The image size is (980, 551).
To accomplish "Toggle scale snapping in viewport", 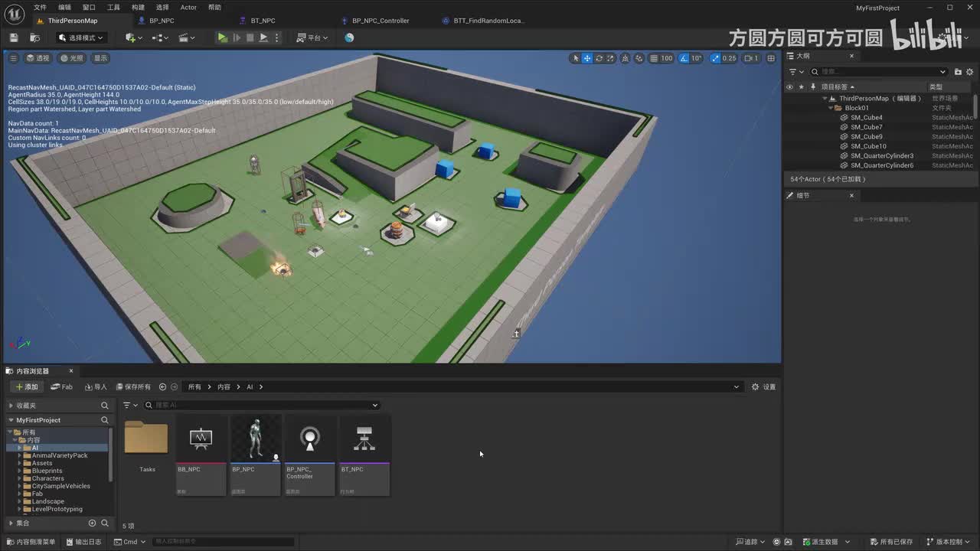I will 716,58.
